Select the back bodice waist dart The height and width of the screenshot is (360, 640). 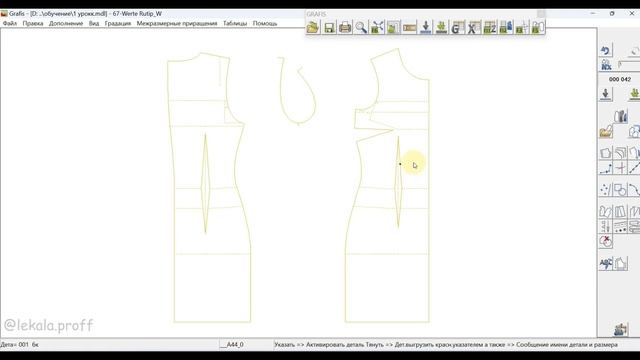click(205, 184)
